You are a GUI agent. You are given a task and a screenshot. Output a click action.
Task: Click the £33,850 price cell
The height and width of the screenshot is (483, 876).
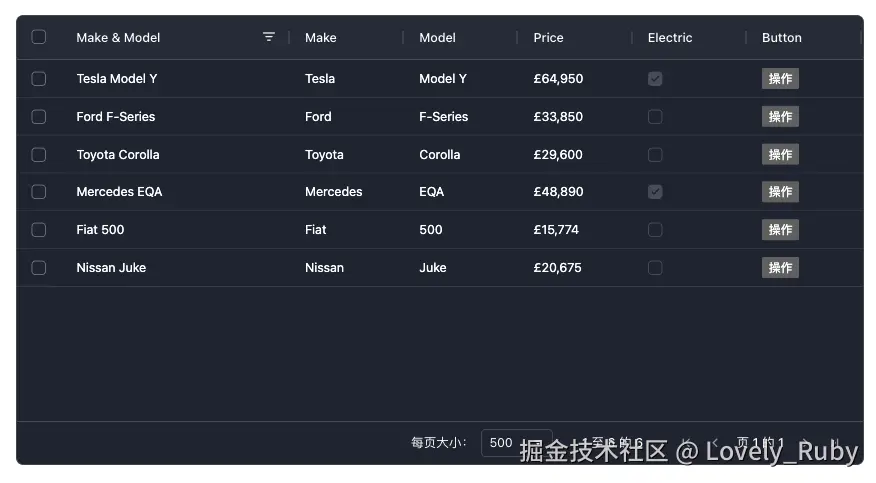(x=558, y=117)
